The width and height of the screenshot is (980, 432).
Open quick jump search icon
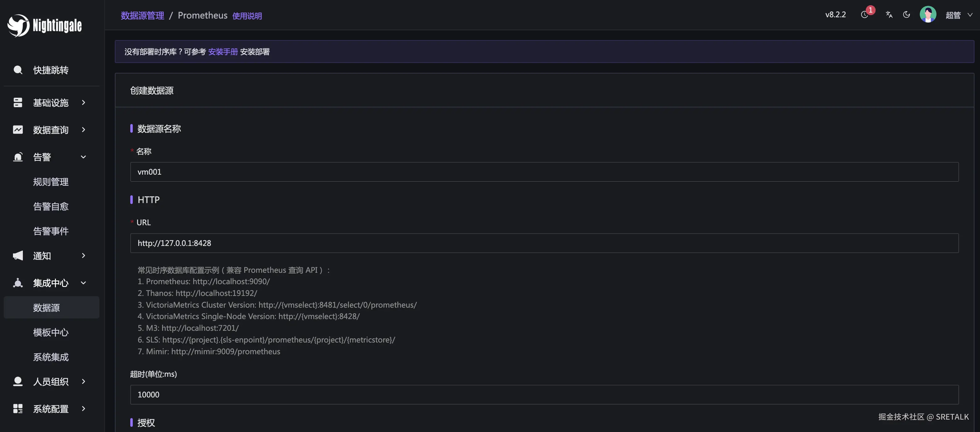coord(18,70)
